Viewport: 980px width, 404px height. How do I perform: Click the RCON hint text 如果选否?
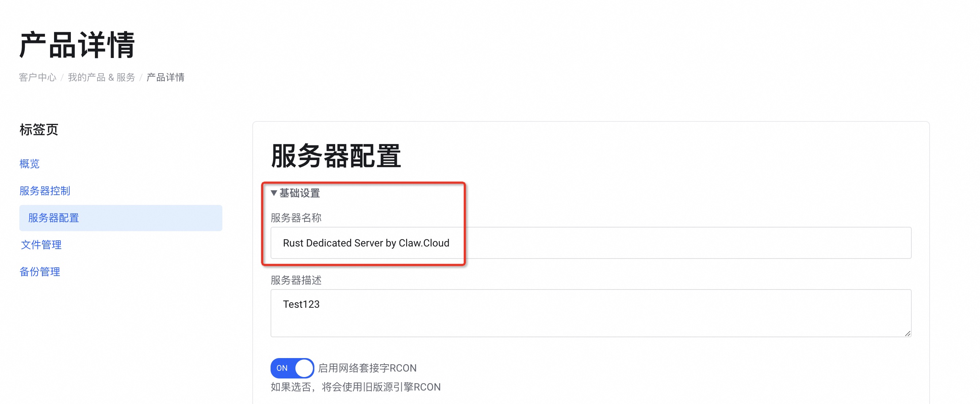coord(355,387)
